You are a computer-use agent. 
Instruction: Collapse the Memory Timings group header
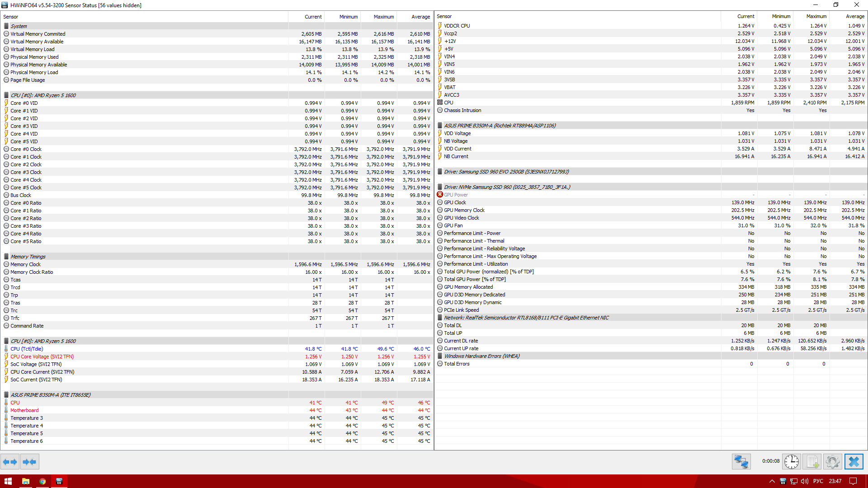pyautogui.click(x=28, y=257)
